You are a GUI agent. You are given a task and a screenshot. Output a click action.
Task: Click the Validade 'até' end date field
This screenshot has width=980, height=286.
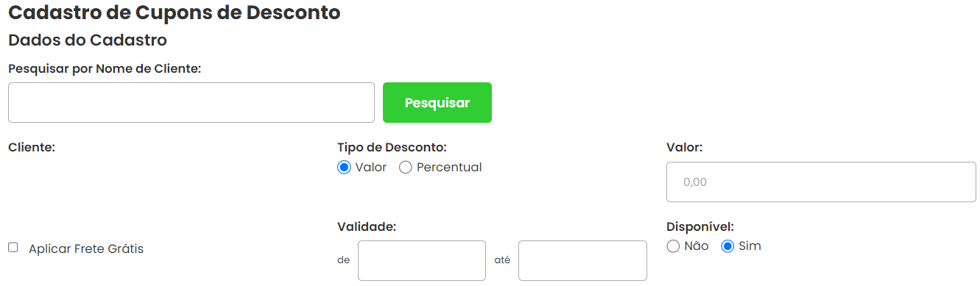[x=582, y=260]
